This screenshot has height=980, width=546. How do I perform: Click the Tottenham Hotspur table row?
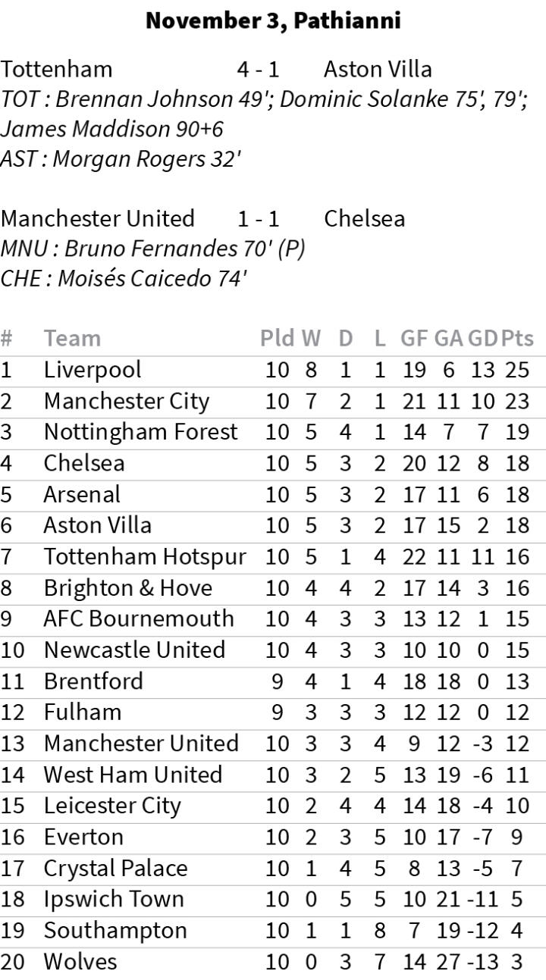point(273,557)
